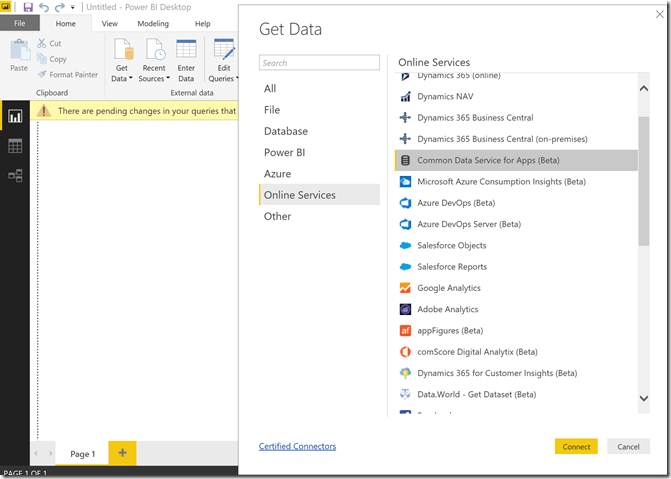The width and height of the screenshot is (671, 479).
Task: Click the Undo arrow in title bar
Action: [44, 7]
